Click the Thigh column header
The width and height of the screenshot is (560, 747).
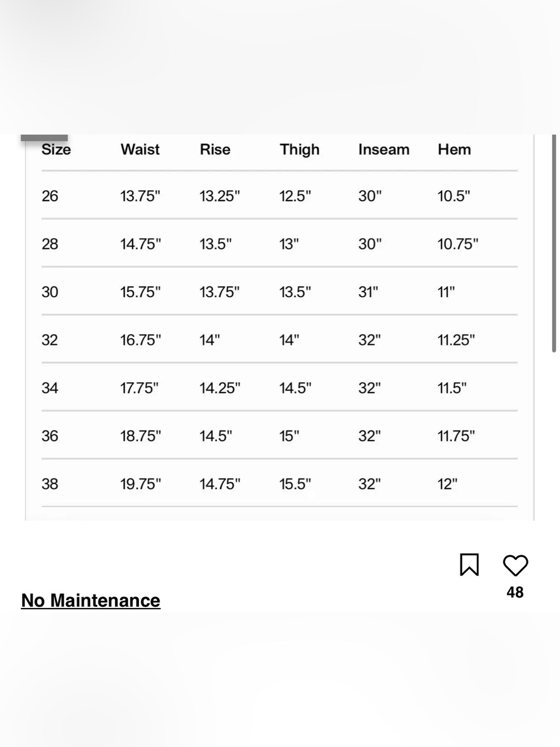click(x=300, y=150)
